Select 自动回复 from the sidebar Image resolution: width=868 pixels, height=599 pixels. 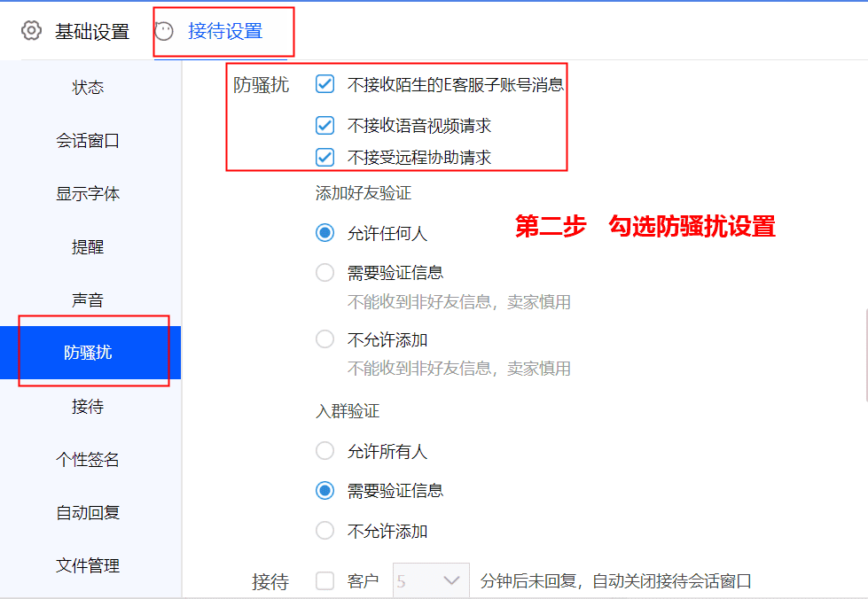[x=89, y=512]
